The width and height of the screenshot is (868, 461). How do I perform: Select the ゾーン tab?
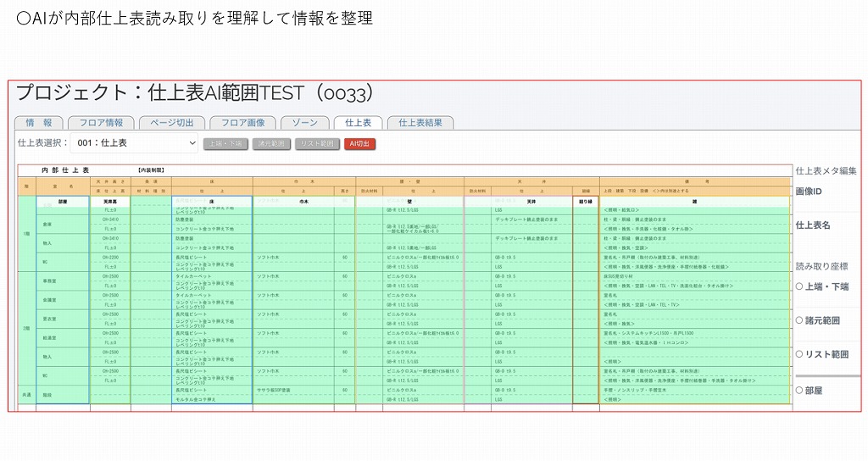pyautogui.click(x=304, y=123)
